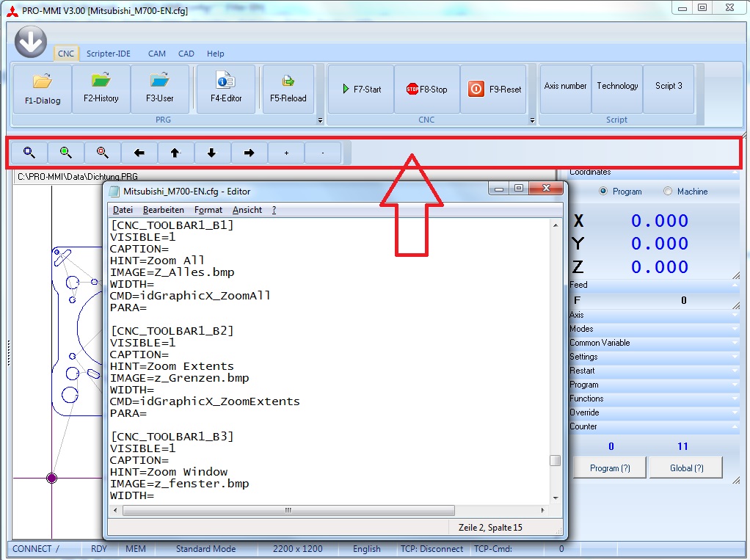Pan view with the right arrow button
The image size is (750, 560).
point(249,153)
